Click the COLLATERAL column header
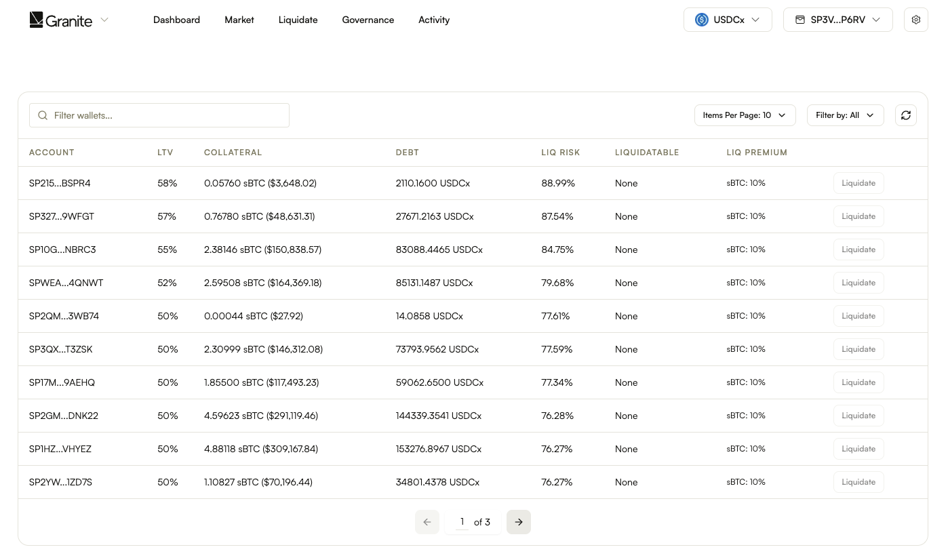This screenshot has height=560, width=948. pos(233,153)
